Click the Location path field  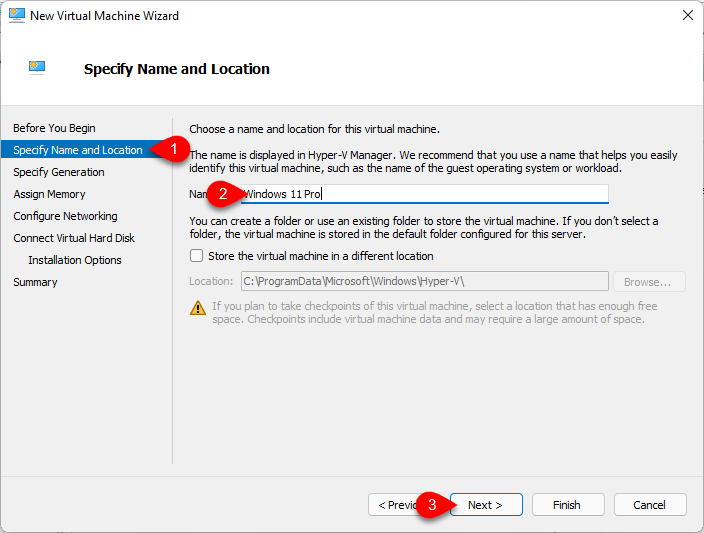coord(425,281)
